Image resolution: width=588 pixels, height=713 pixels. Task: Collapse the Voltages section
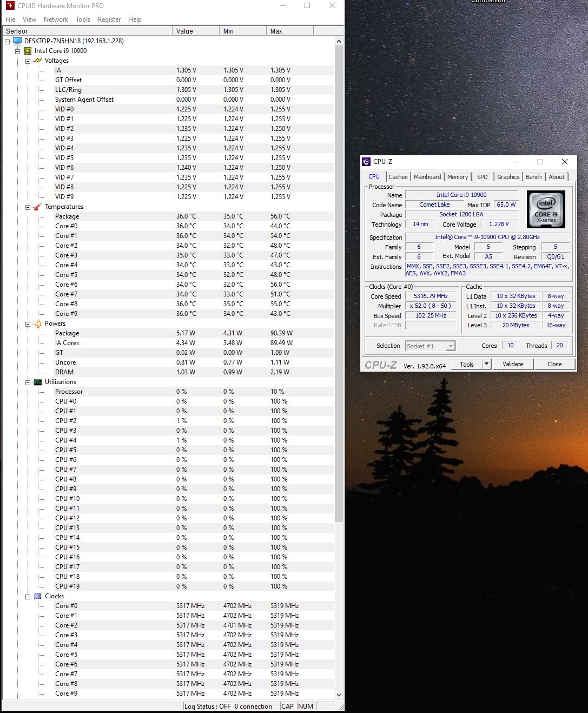pyautogui.click(x=28, y=61)
